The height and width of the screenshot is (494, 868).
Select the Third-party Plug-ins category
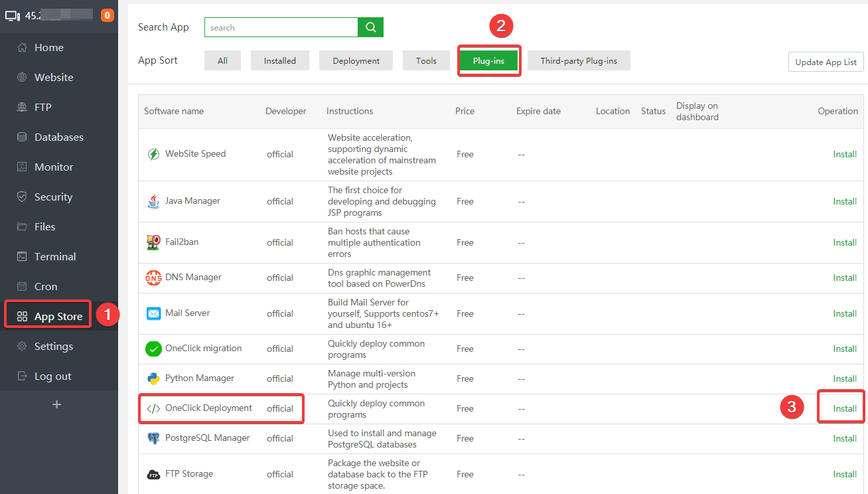click(x=578, y=61)
